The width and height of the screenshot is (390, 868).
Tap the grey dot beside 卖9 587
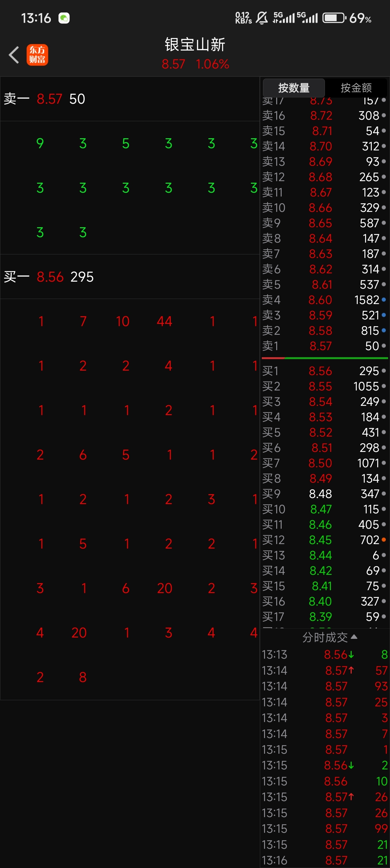tap(384, 223)
